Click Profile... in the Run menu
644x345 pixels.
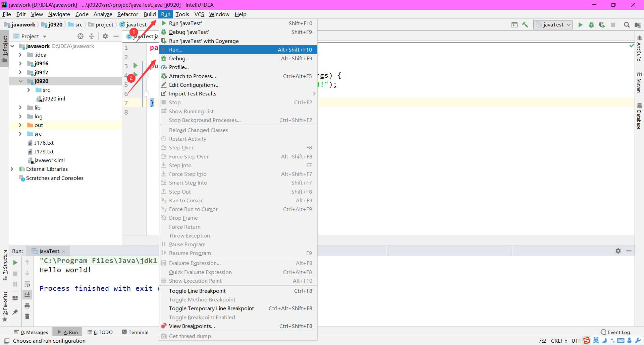click(238, 67)
